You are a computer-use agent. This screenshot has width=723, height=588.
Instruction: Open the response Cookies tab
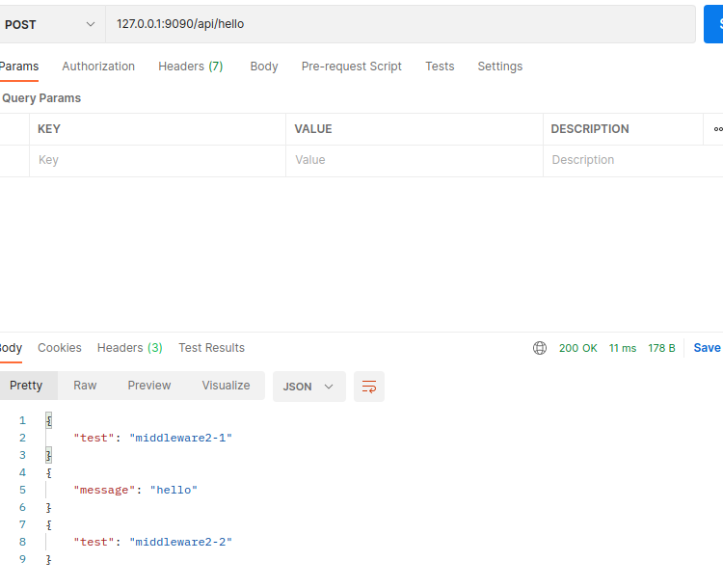(x=60, y=348)
